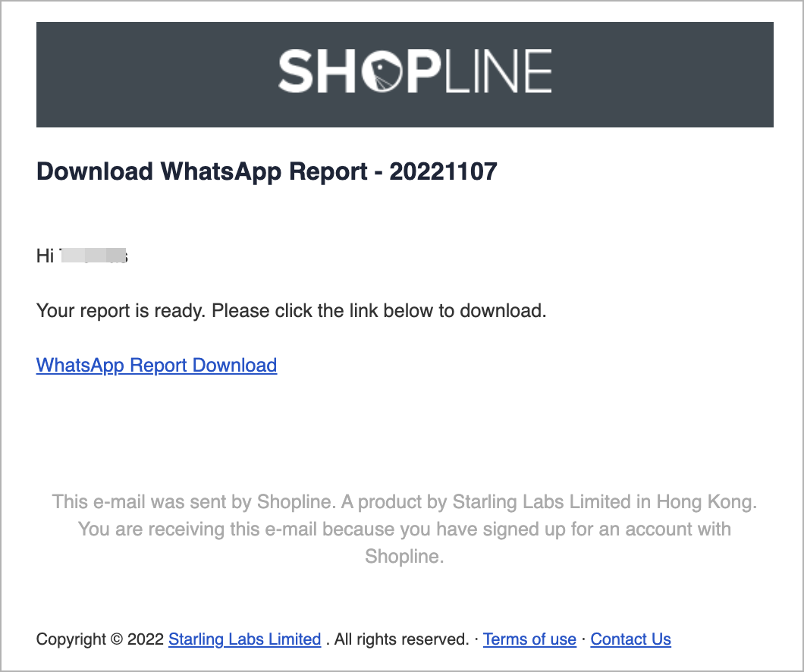Image resolution: width=804 pixels, height=672 pixels.
Task: Open the Terms of use link
Action: coord(529,639)
